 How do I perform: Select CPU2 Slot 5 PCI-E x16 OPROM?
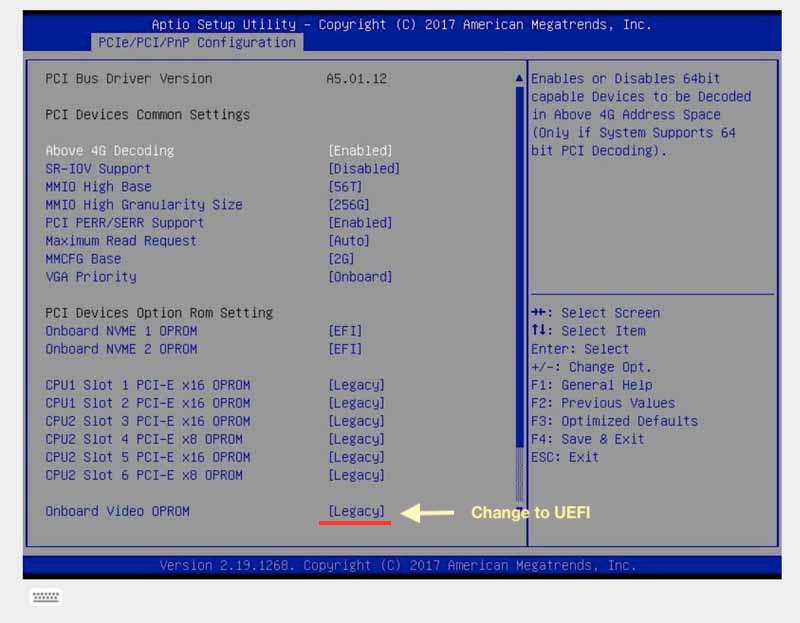pos(148,457)
